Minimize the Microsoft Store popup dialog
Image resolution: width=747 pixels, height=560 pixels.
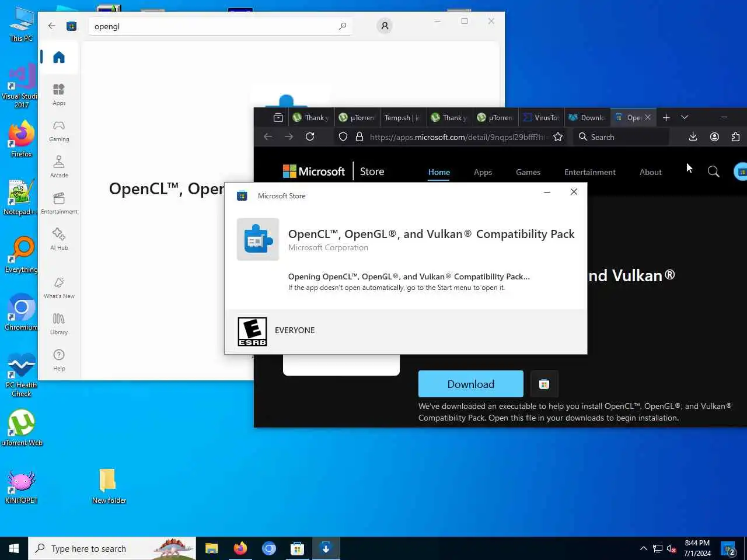click(x=547, y=191)
